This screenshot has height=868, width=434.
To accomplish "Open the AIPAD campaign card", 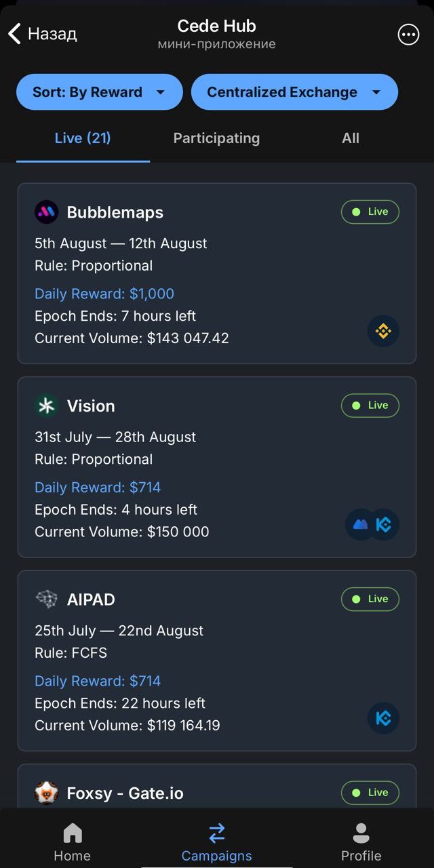I will 217,661.
